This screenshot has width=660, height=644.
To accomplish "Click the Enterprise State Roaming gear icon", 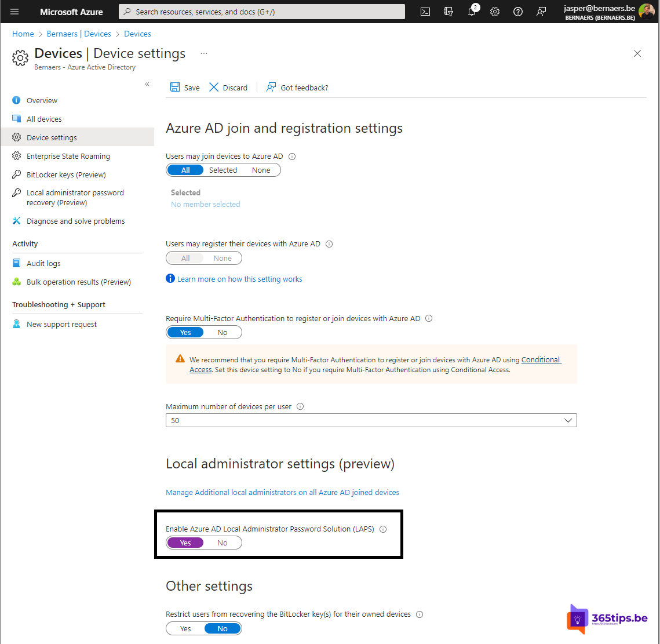I will [x=16, y=156].
